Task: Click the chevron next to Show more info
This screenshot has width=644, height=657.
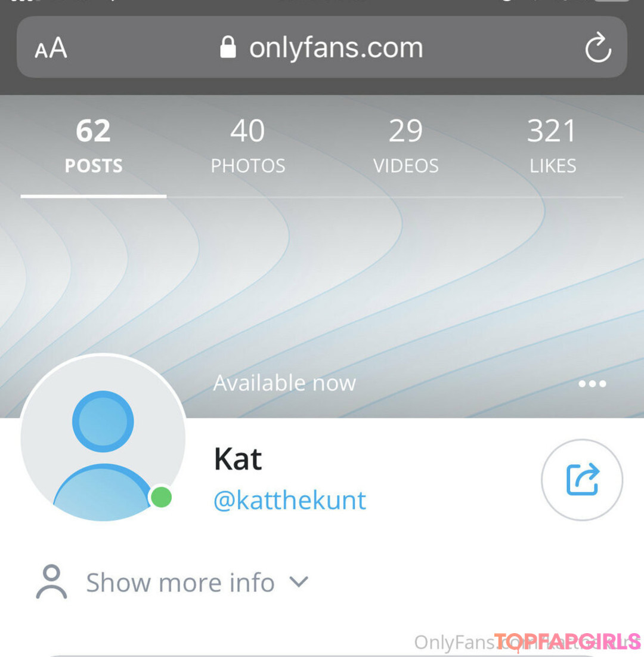Action: tap(299, 582)
